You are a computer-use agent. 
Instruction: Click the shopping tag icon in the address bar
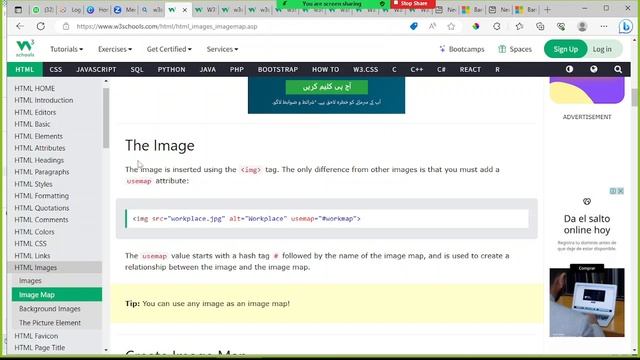(413, 27)
